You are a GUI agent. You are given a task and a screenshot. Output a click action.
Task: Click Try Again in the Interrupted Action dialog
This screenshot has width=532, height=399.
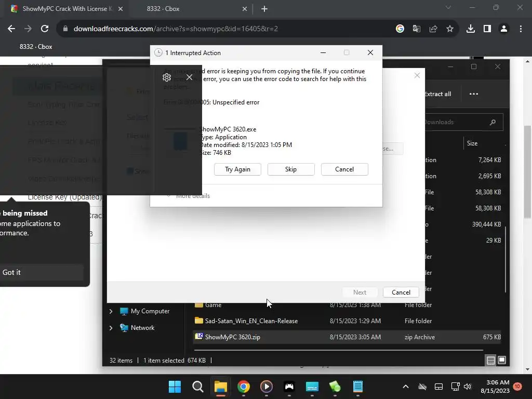point(237,169)
